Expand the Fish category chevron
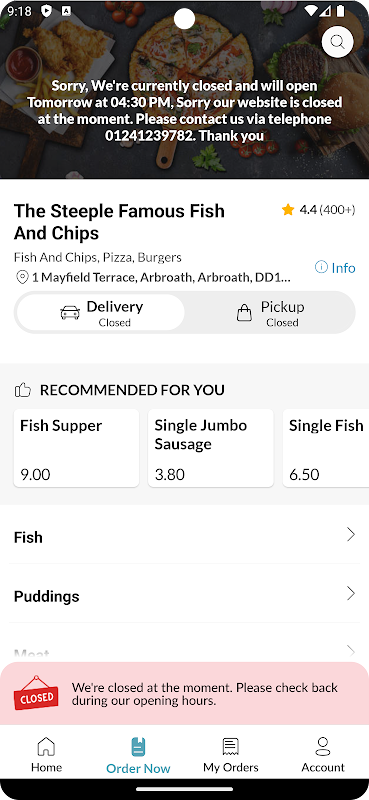 pyautogui.click(x=351, y=535)
